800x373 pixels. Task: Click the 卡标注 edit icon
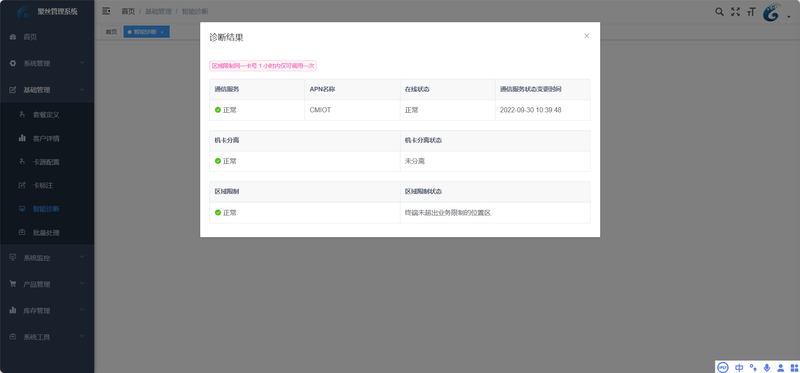point(22,185)
